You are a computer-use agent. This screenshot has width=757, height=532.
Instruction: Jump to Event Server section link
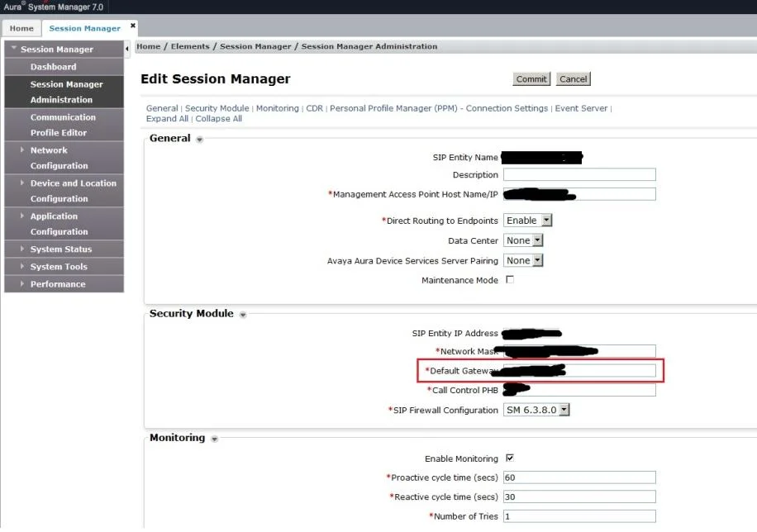581,108
